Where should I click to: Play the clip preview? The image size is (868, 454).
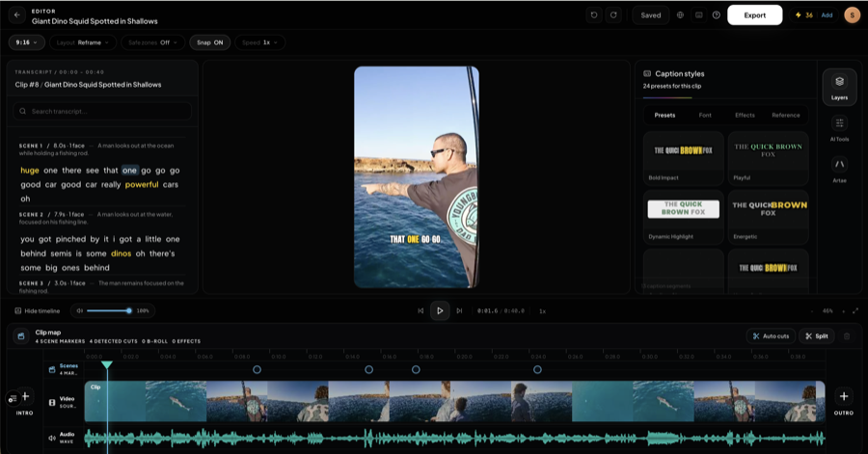tap(440, 310)
